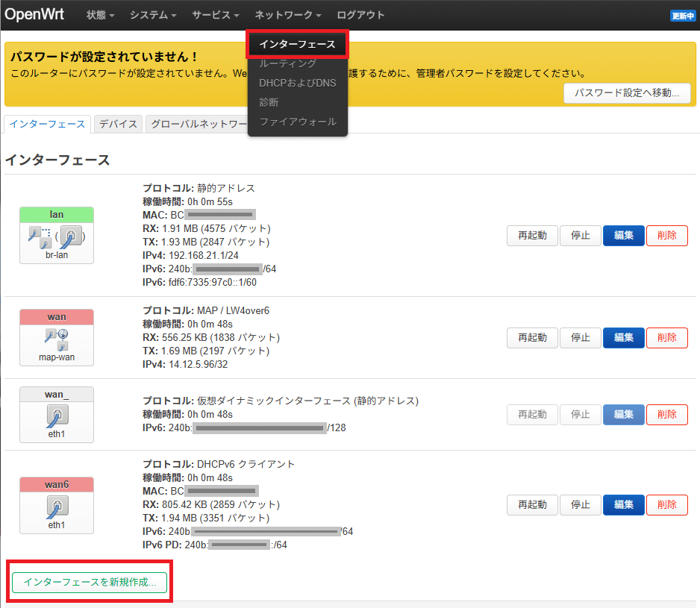Stop the wan interface with 停止

[x=580, y=337]
